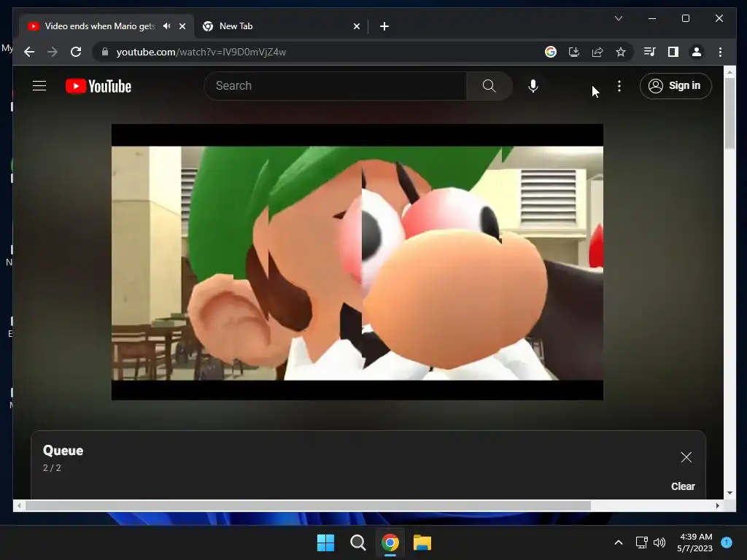Switch to the New Tab tab
The height and width of the screenshot is (560, 747).
281,26
